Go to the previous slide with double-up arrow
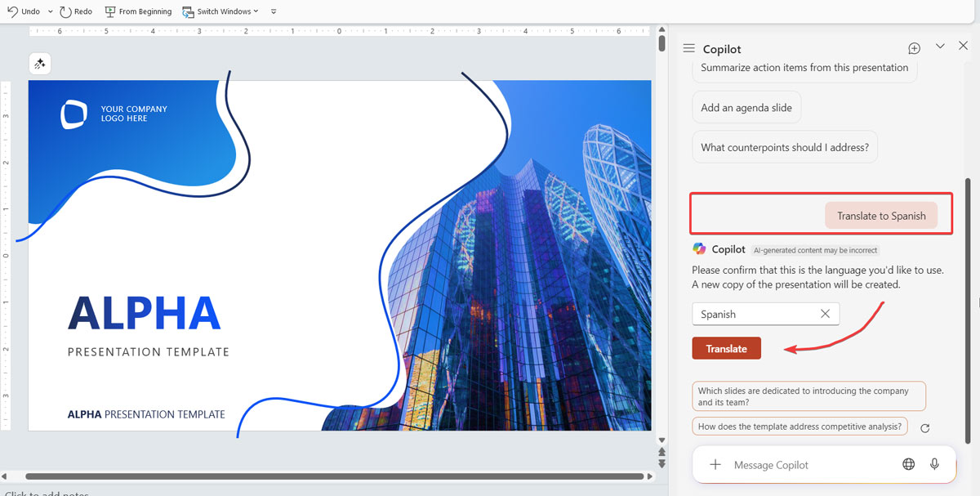The image size is (980, 496). point(661,451)
